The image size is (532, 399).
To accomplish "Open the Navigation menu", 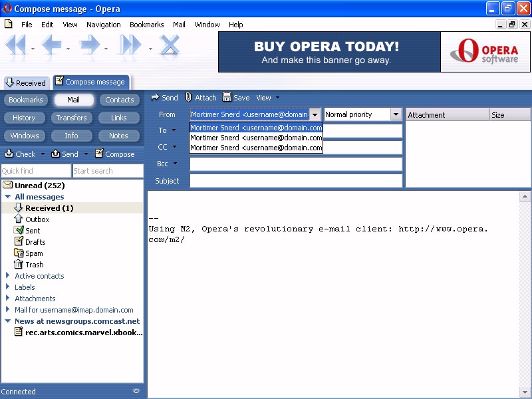I will 104,25.
